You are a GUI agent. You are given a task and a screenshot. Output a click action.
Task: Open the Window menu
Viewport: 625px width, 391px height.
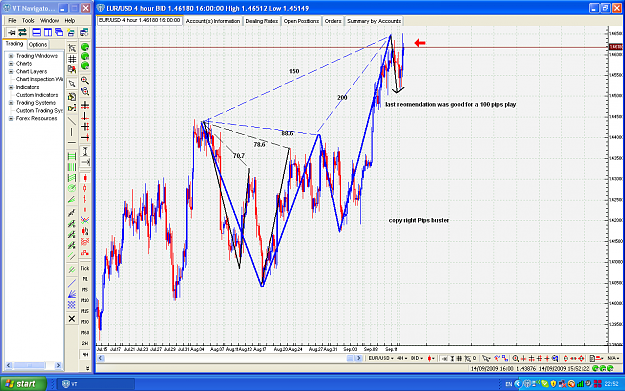click(49, 20)
